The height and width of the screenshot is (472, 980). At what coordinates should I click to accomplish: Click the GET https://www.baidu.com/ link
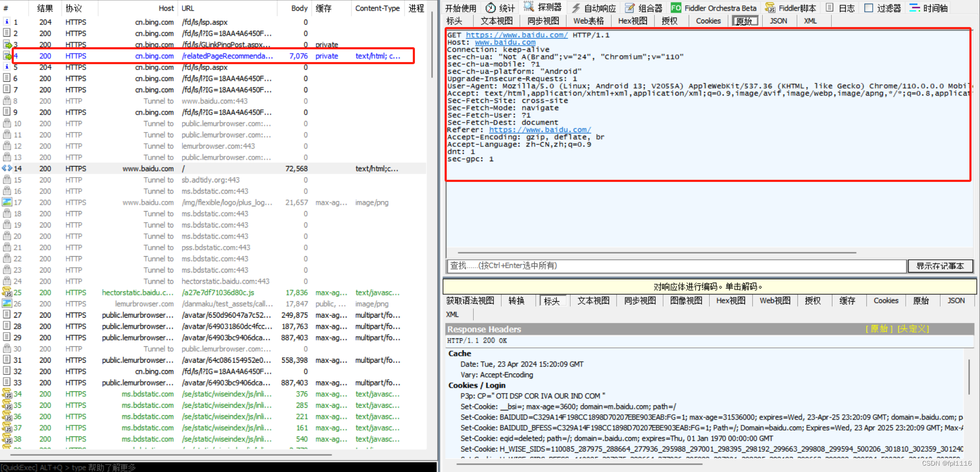pos(517,35)
